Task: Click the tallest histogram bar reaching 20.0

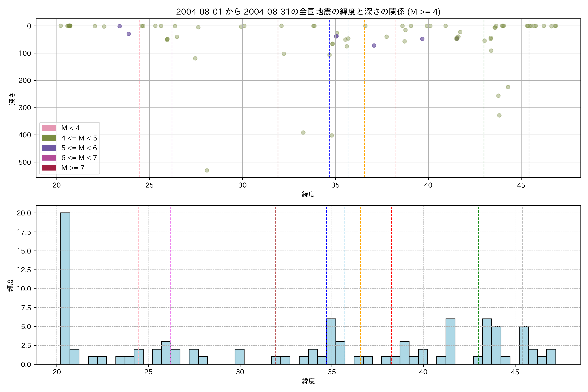Action: [65, 288]
